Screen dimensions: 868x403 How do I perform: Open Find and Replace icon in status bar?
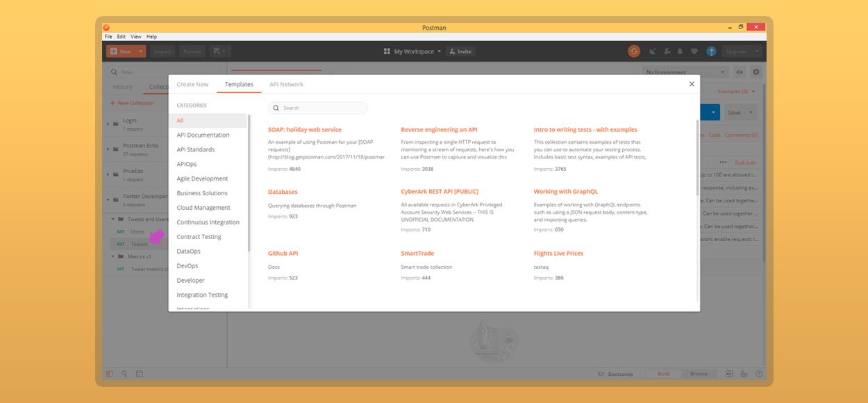point(124,374)
